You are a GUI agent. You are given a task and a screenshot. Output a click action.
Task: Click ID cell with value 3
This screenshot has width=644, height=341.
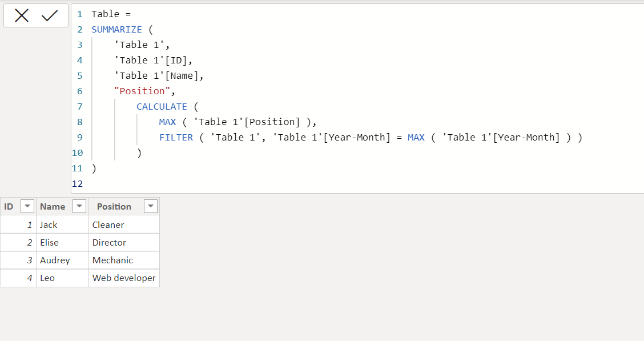[18, 260]
